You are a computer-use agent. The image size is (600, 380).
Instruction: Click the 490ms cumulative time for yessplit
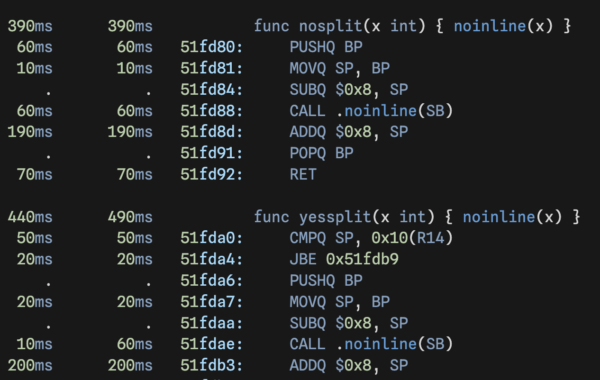point(130,217)
